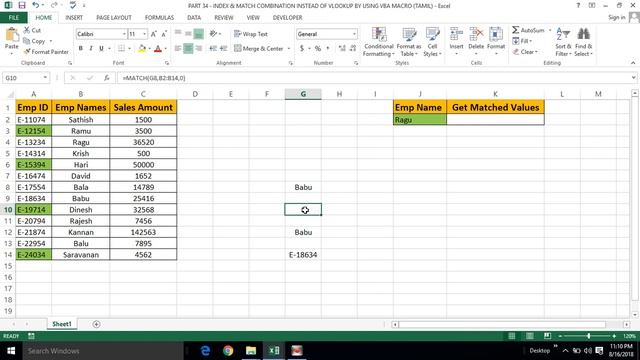This screenshot has height=360, width=640.
Task: Toggle Underline formatting
Action: [x=101, y=49]
